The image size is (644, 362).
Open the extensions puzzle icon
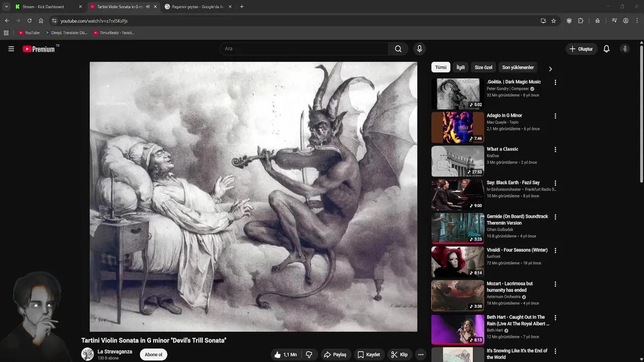[581, 21]
